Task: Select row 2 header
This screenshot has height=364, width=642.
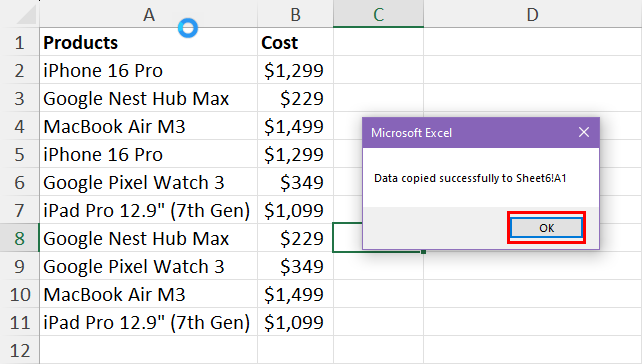Action: [x=20, y=70]
